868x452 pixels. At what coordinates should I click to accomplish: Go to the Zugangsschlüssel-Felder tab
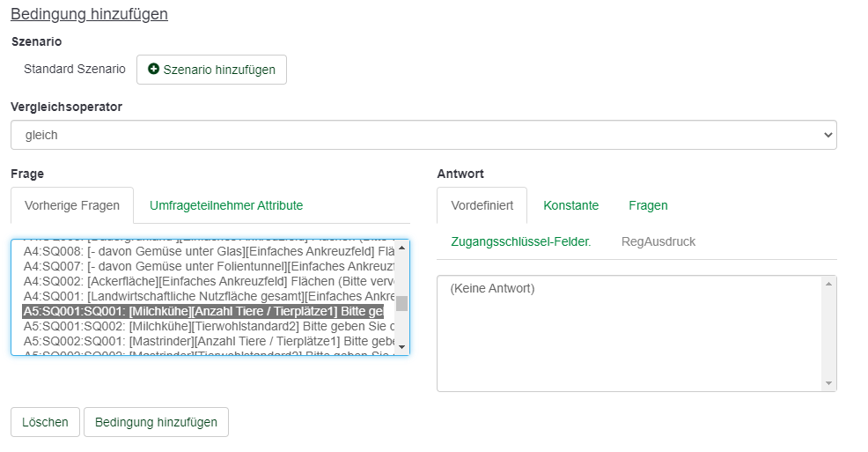(x=520, y=241)
